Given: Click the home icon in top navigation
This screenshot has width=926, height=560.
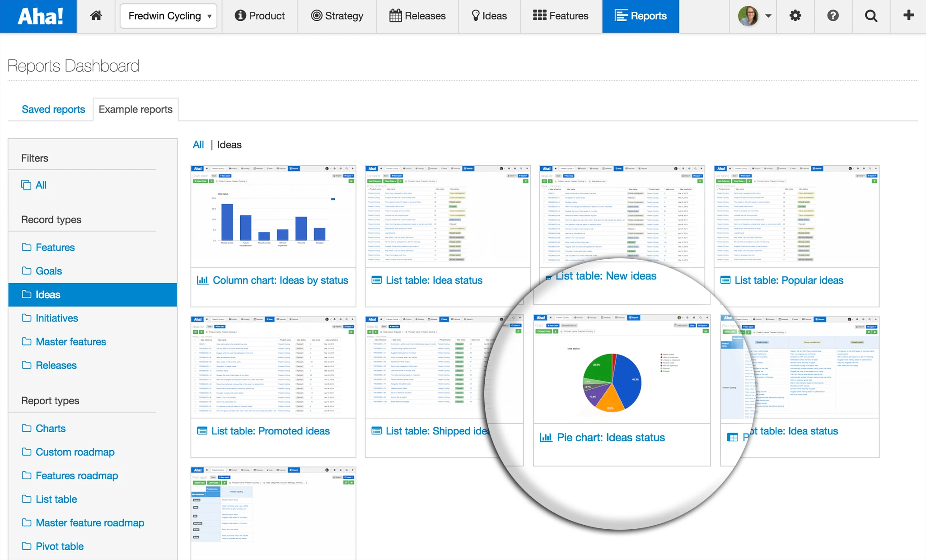Looking at the screenshot, I should point(96,16).
